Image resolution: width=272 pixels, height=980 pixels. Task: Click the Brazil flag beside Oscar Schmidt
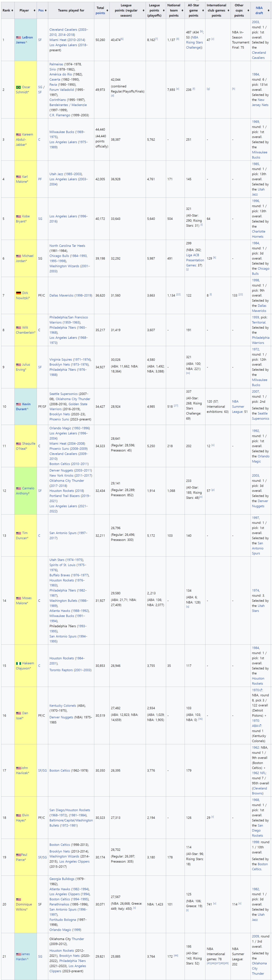point(18,87)
